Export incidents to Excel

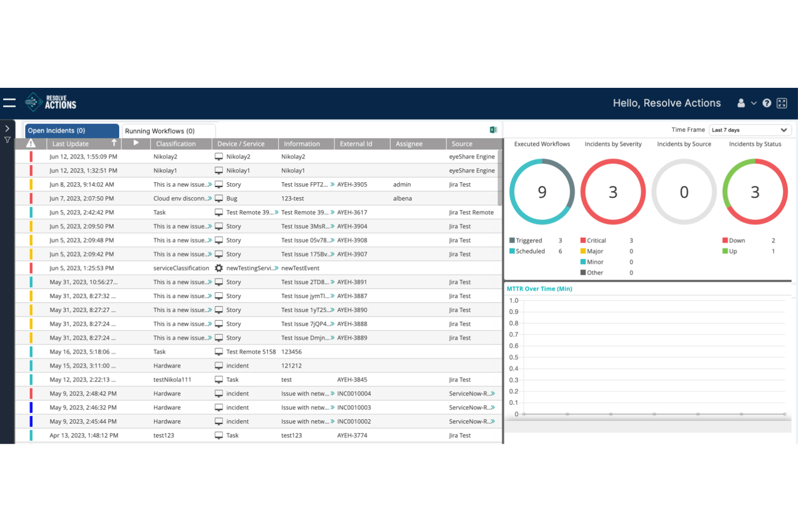[x=493, y=130]
